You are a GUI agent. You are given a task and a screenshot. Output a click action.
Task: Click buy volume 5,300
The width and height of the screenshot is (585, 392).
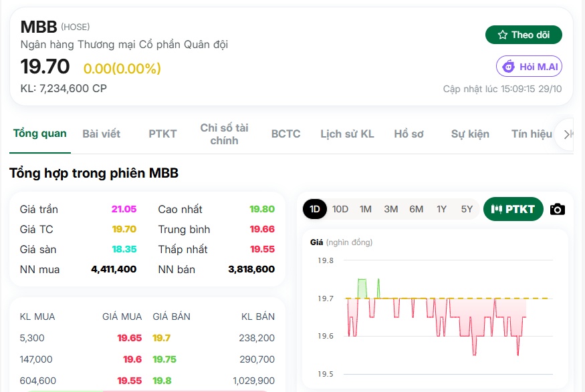(x=32, y=338)
